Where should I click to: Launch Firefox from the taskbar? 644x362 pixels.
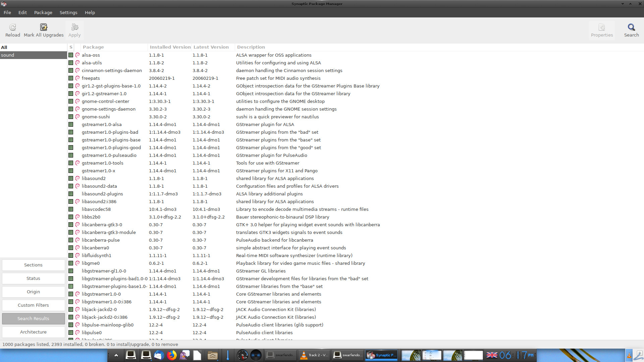(x=172, y=355)
